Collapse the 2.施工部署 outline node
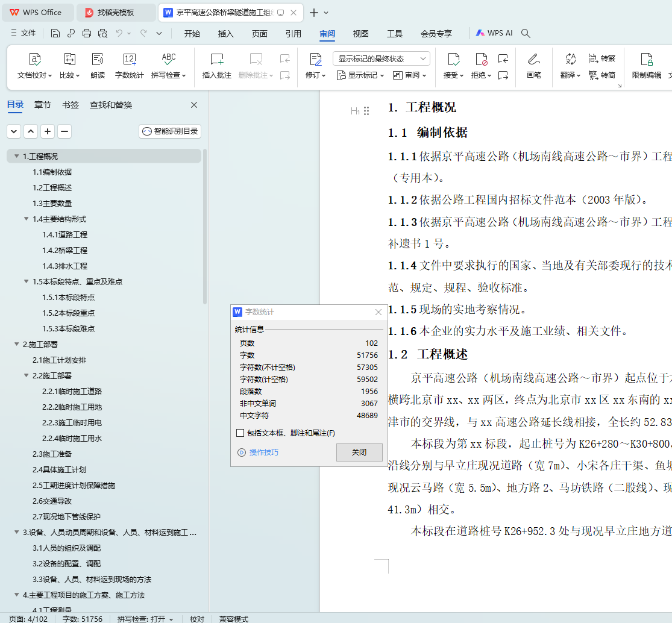The height and width of the screenshot is (623, 672). point(17,344)
